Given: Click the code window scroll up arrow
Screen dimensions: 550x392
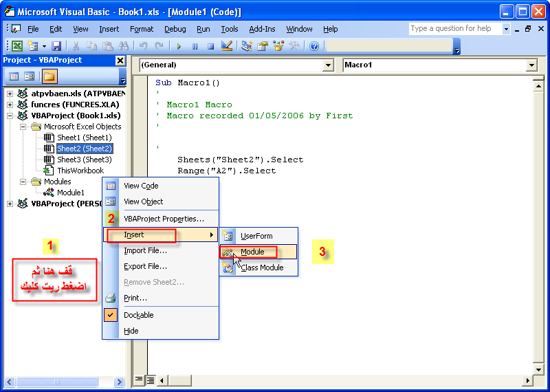Looking at the screenshot, I should tap(538, 86).
